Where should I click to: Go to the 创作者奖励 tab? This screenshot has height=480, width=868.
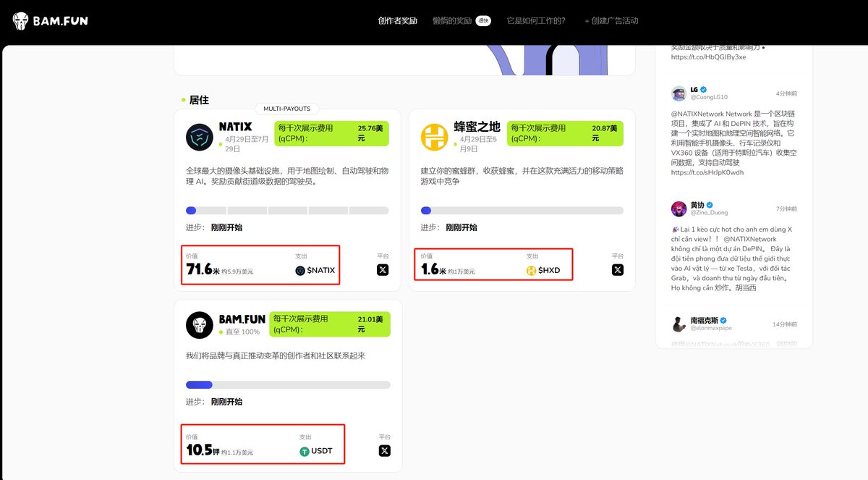click(398, 21)
